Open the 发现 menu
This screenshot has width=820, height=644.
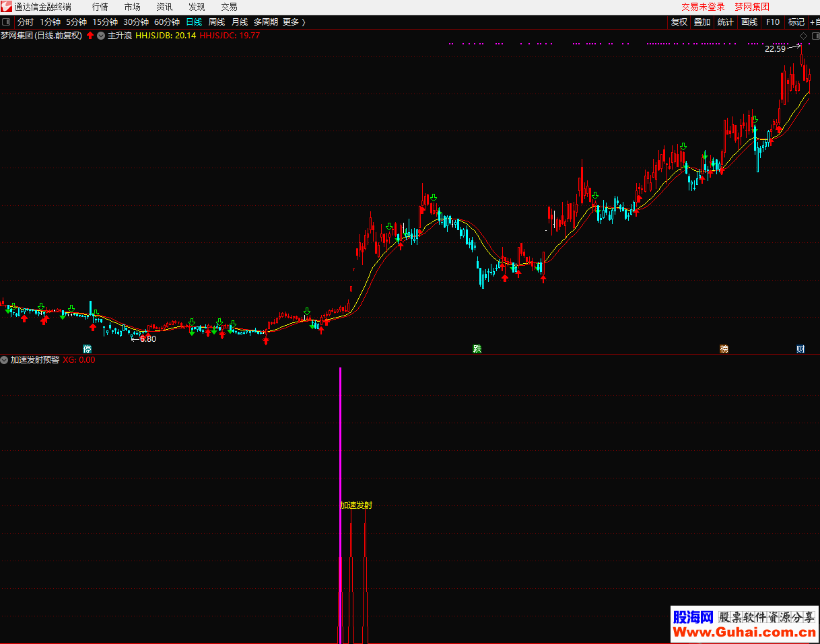[197, 7]
